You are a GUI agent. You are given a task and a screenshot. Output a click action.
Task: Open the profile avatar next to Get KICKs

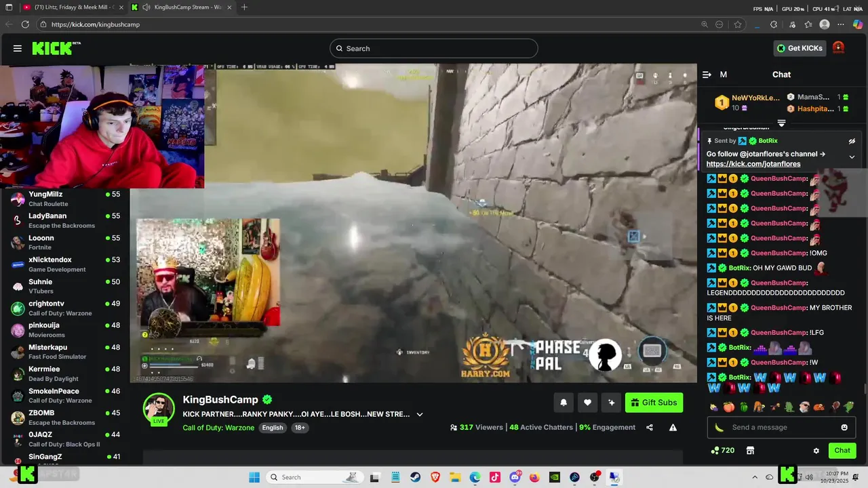pyautogui.click(x=838, y=48)
